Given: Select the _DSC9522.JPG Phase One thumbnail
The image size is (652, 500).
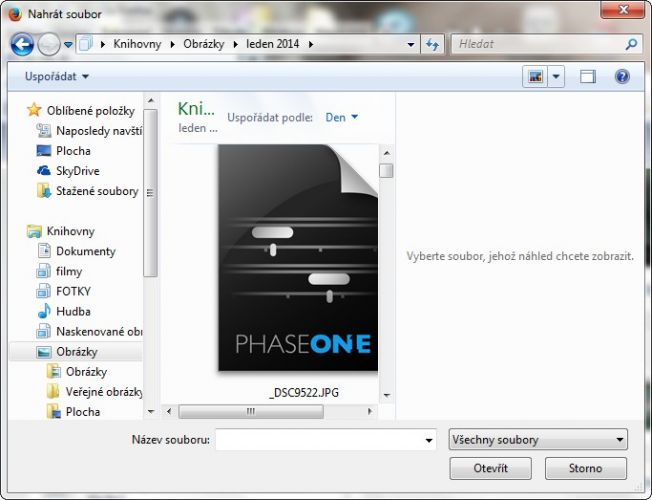Looking at the screenshot, I should tap(298, 257).
